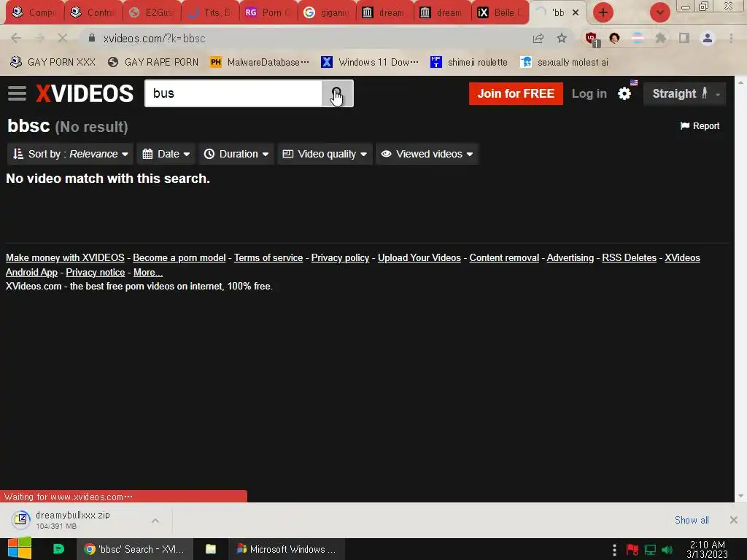Open Windows 11 Dow... bookmark
The width and height of the screenshot is (747, 560).
tap(370, 62)
